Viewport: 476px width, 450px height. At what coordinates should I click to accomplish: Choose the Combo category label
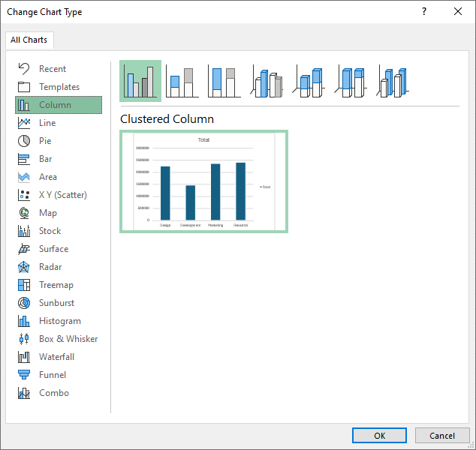(54, 393)
